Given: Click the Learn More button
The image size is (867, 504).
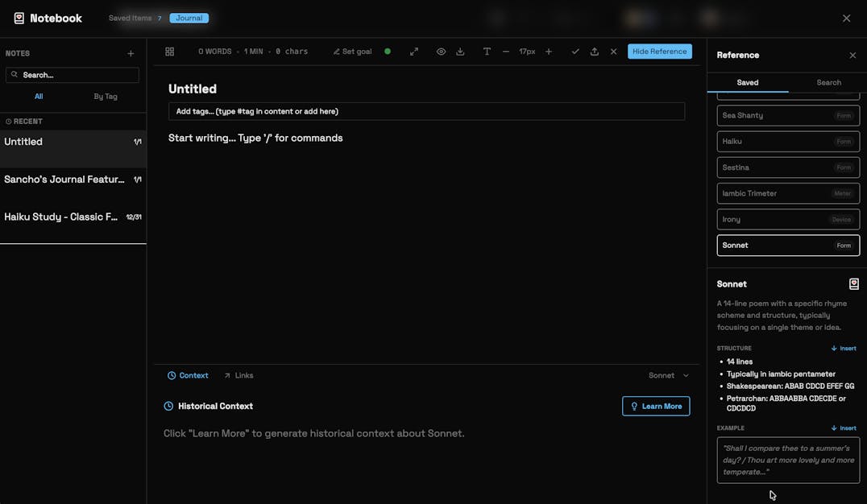Looking at the screenshot, I should coord(655,407).
